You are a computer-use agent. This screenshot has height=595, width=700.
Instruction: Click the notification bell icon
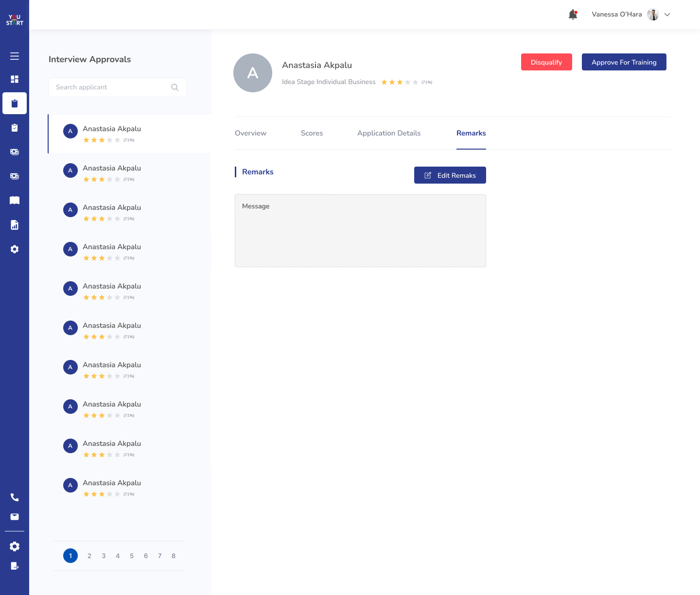pos(573,15)
